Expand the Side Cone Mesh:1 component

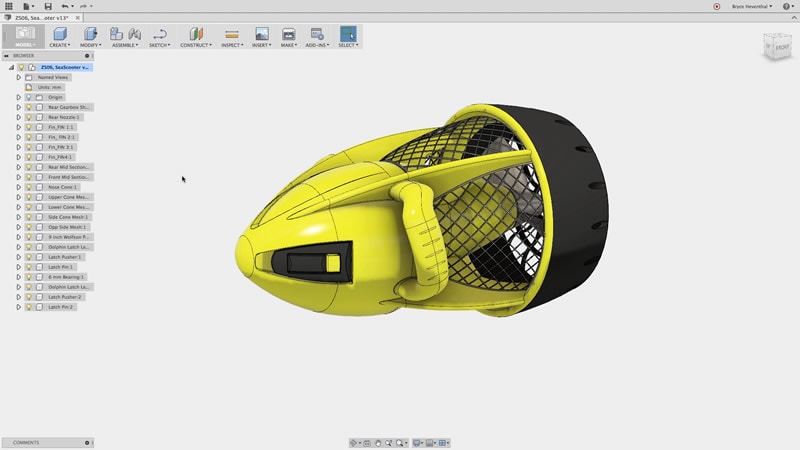coord(19,217)
